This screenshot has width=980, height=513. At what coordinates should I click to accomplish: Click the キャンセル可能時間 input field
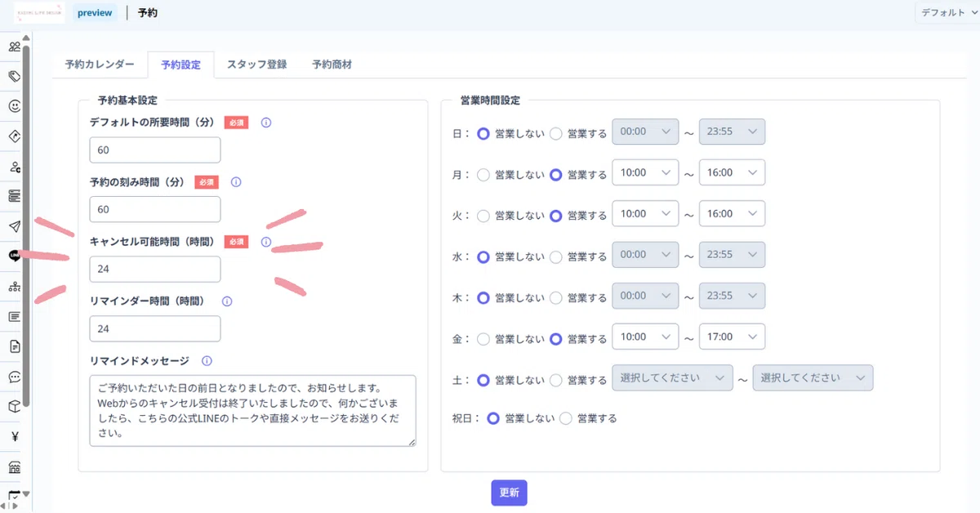point(155,269)
